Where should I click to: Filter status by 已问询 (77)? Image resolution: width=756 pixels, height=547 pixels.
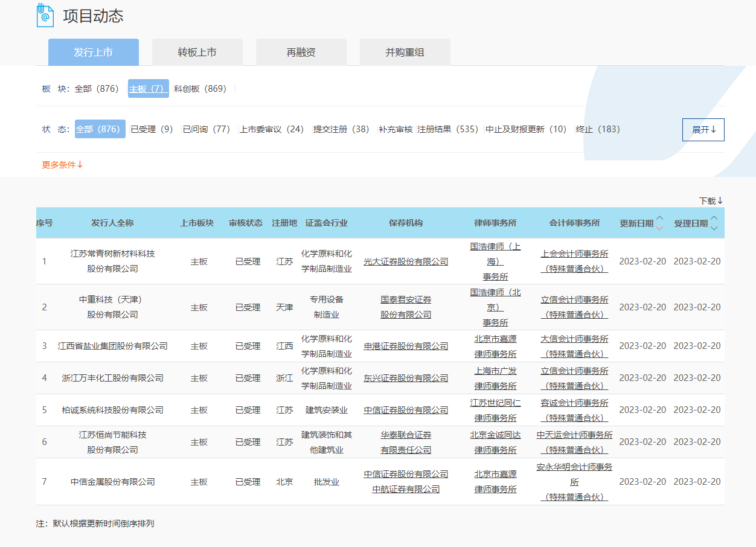(x=206, y=129)
